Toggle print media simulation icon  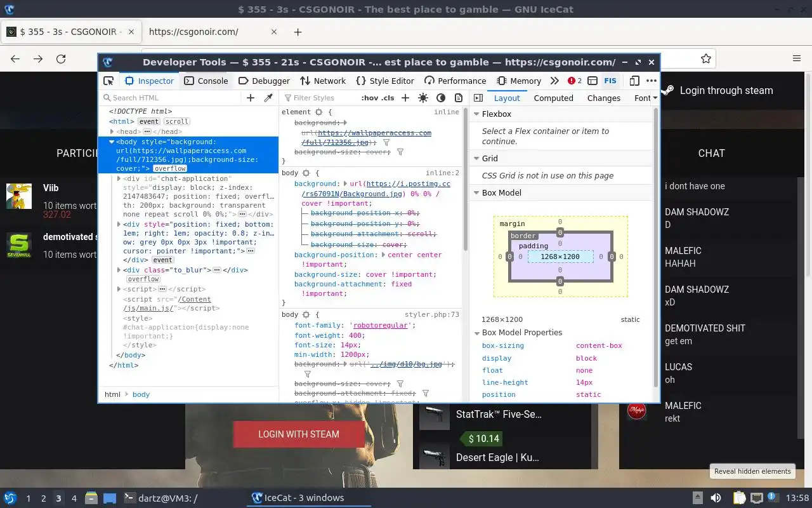459,98
